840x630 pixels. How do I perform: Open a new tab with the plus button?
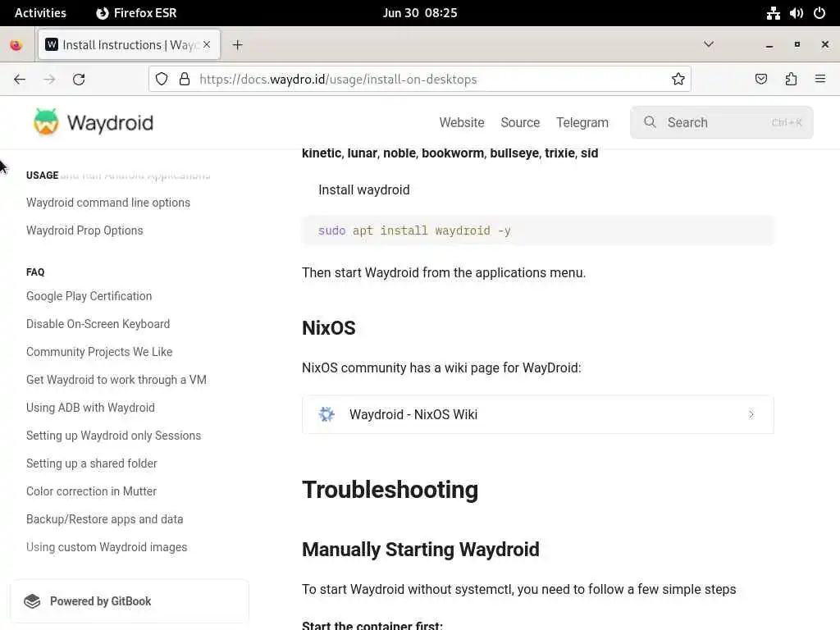(237, 45)
